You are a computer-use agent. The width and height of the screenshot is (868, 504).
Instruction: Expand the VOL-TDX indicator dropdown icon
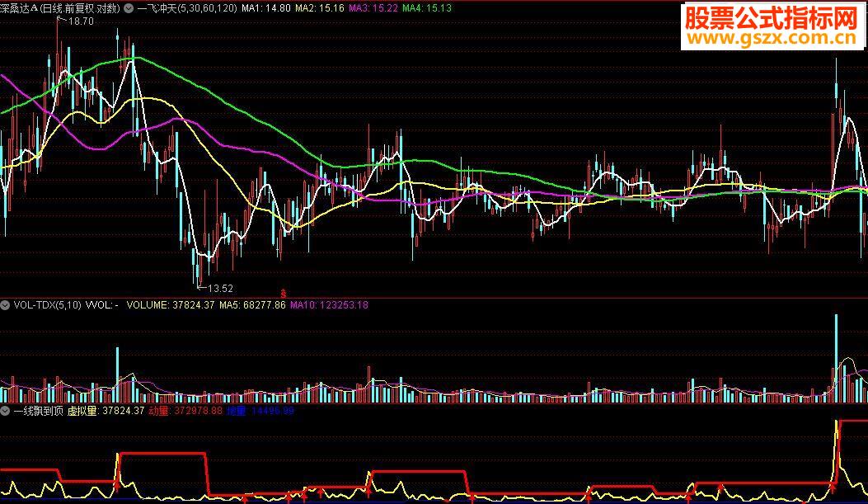pyautogui.click(x=5, y=305)
